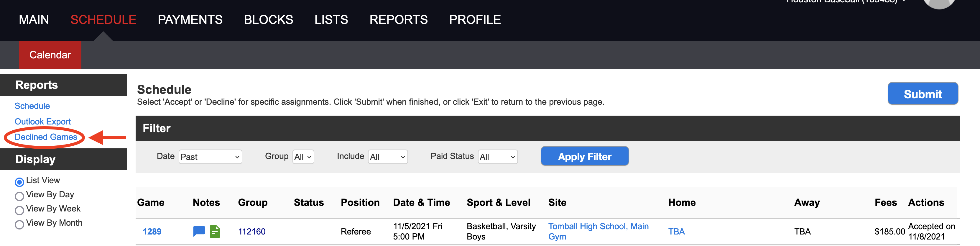
Task: Open the Include filter dropdown
Action: (387, 157)
